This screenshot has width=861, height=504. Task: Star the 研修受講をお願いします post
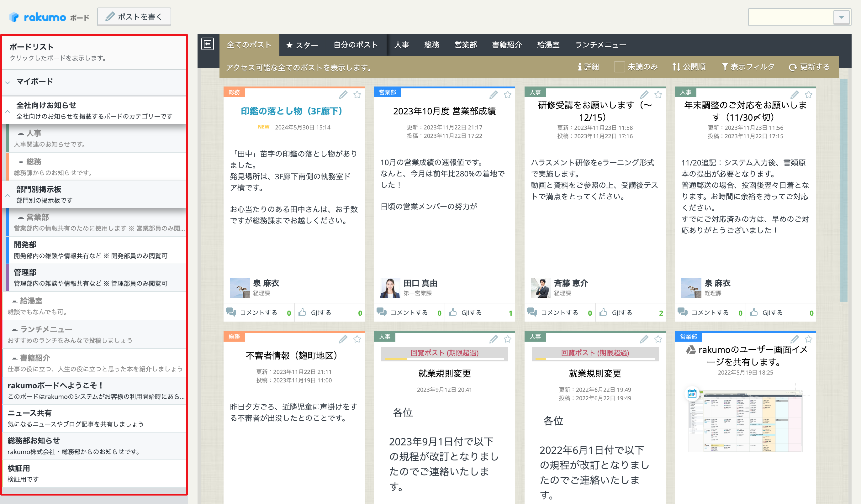pyautogui.click(x=658, y=95)
